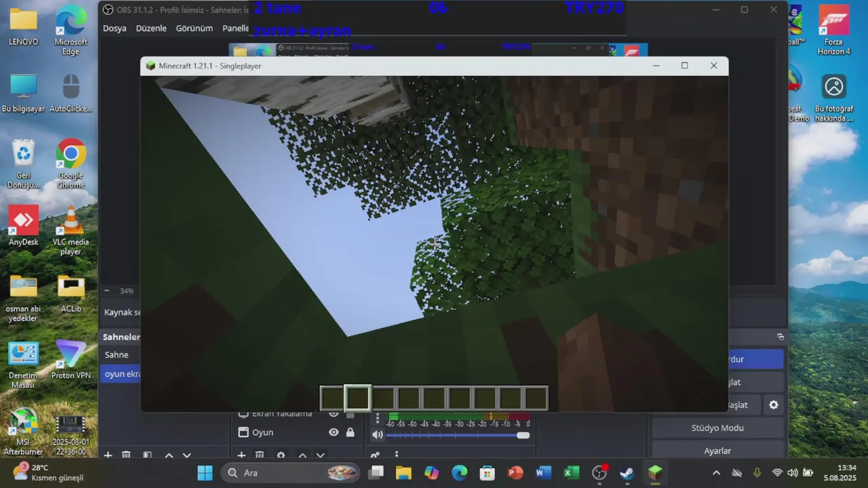Image resolution: width=868 pixels, height=488 pixels.
Task: Launch Forza Horizon 4 desktop shortcut
Action: click(x=833, y=30)
